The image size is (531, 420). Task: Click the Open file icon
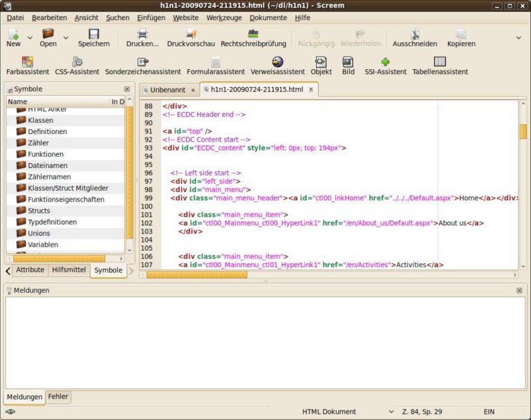tap(48, 34)
